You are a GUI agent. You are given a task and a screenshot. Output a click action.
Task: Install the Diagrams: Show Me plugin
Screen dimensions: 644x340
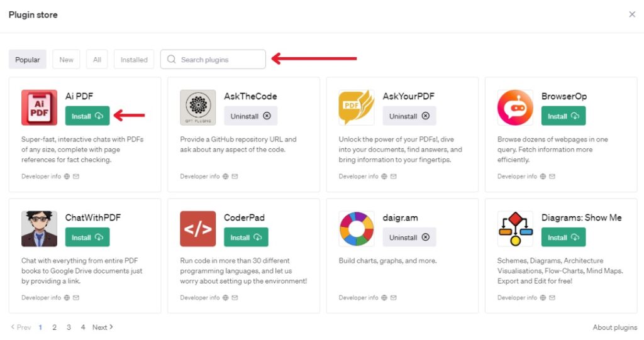563,237
